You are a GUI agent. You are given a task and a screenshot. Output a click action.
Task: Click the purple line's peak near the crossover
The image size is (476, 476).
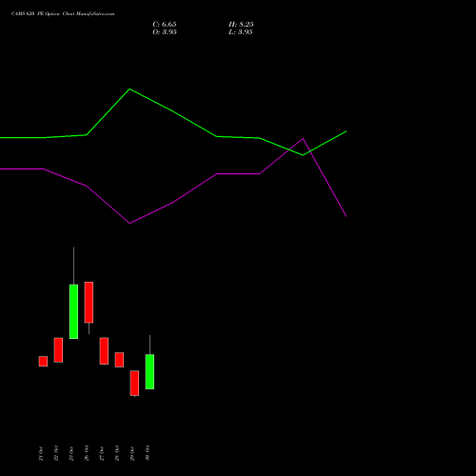[303, 138]
